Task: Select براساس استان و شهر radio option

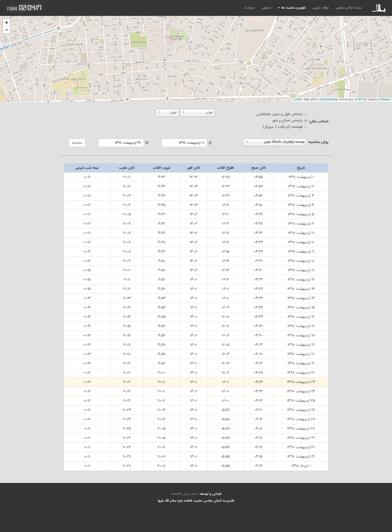Action: coord(306,120)
